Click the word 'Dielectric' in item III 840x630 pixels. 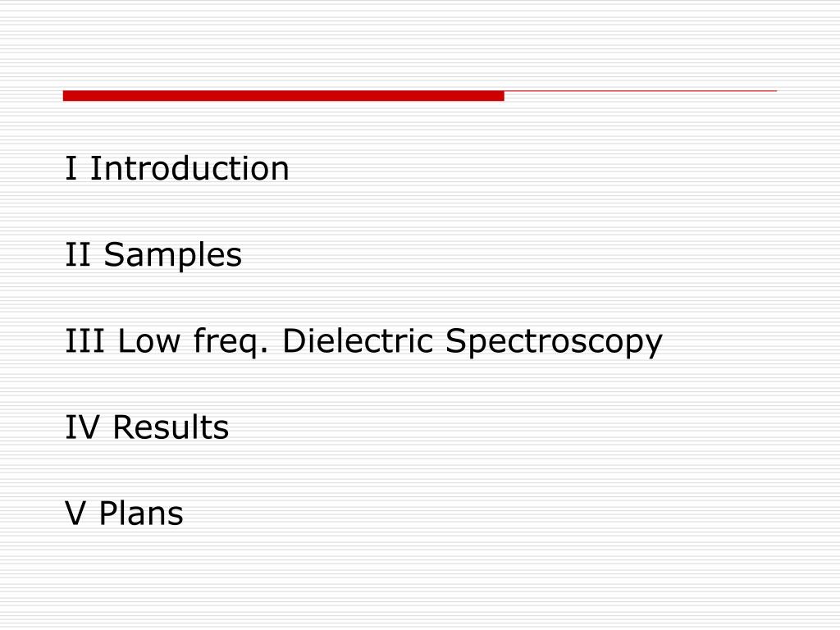(358, 340)
